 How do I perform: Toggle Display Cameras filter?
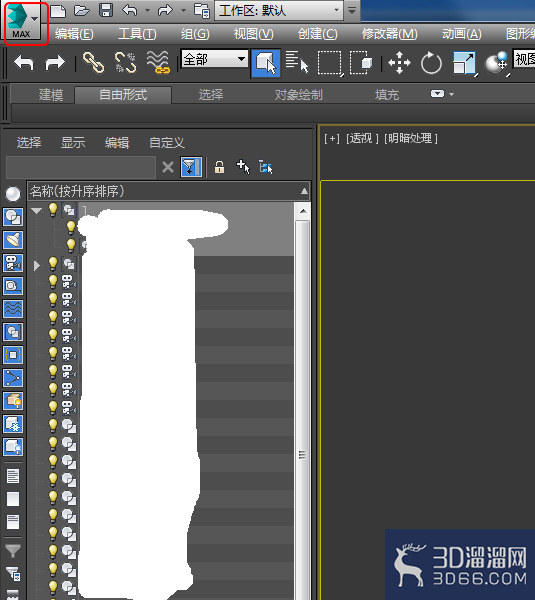13,263
